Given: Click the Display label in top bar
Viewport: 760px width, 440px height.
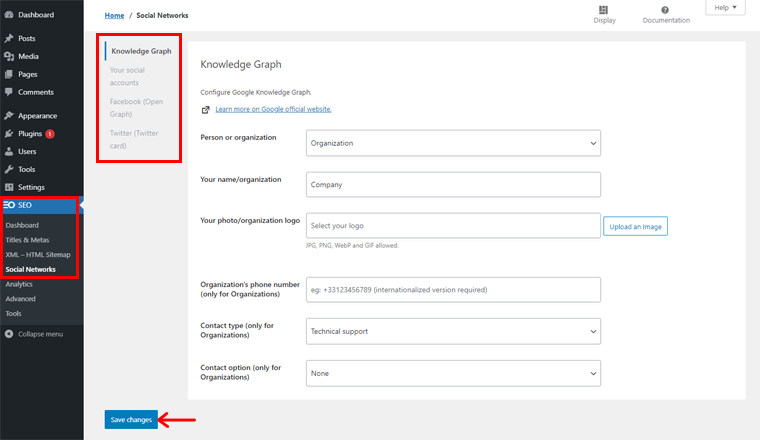Looking at the screenshot, I should coord(604,20).
